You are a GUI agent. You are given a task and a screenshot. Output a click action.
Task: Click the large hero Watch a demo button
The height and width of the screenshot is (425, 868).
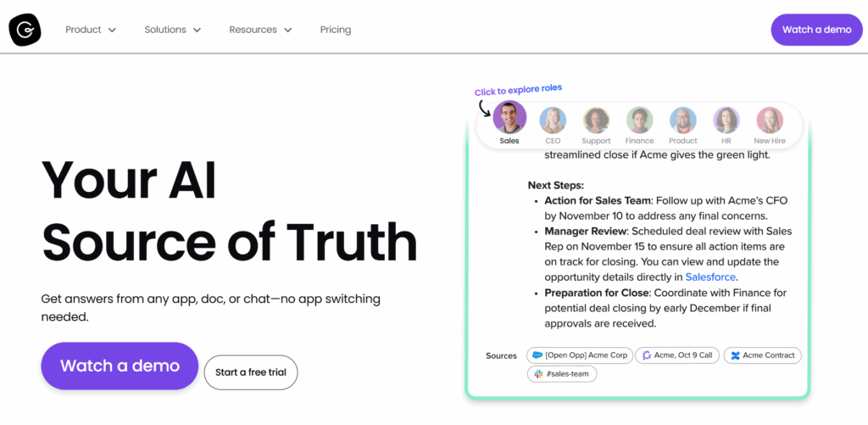[120, 366]
